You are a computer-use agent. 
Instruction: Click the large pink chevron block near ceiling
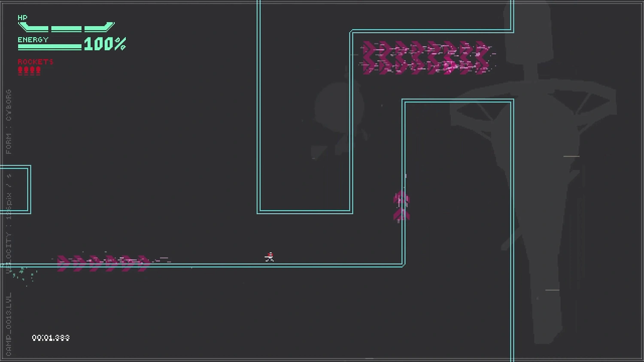425,58
